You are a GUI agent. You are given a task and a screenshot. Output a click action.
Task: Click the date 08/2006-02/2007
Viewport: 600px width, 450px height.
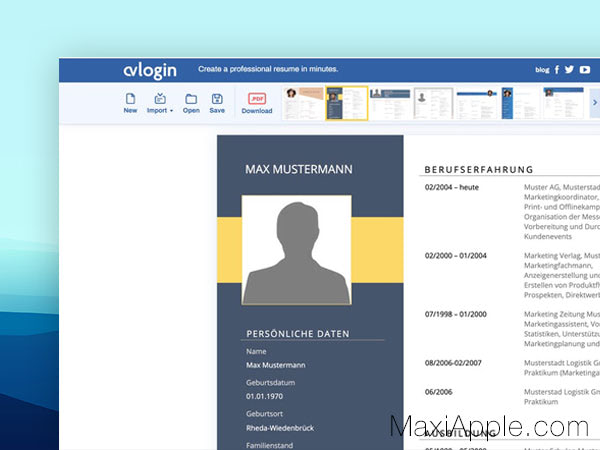tap(453, 363)
